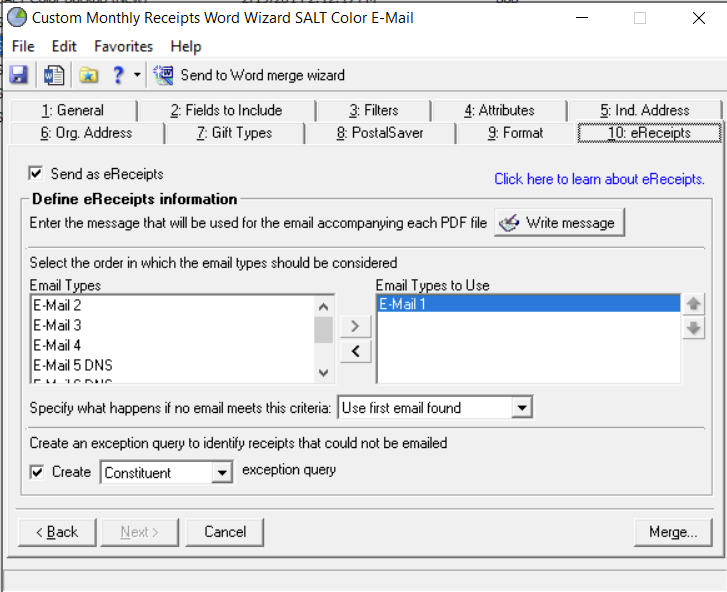
Task: Open Use first email found dropdown
Action: 522,408
